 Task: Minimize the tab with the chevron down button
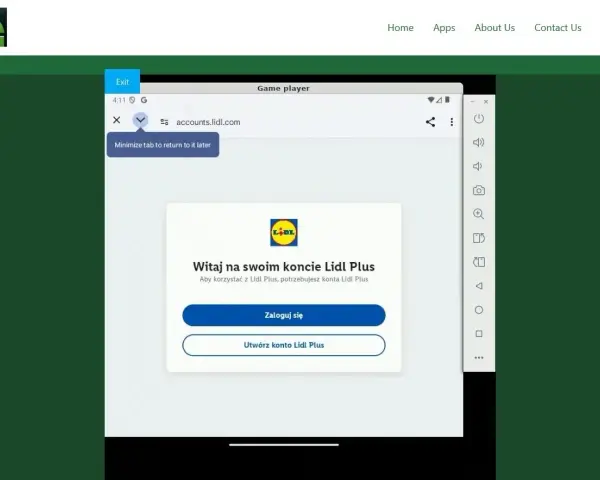click(x=140, y=120)
